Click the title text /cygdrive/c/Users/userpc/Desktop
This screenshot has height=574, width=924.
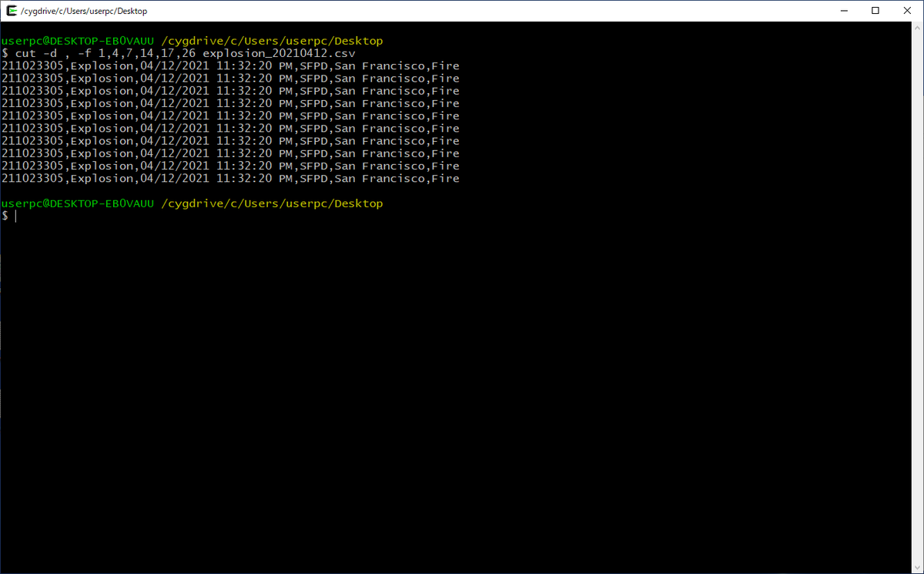pos(84,12)
